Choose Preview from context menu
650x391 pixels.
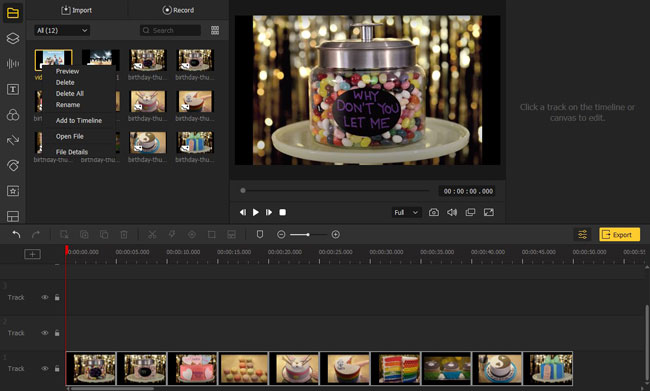[x=68, y=71]
